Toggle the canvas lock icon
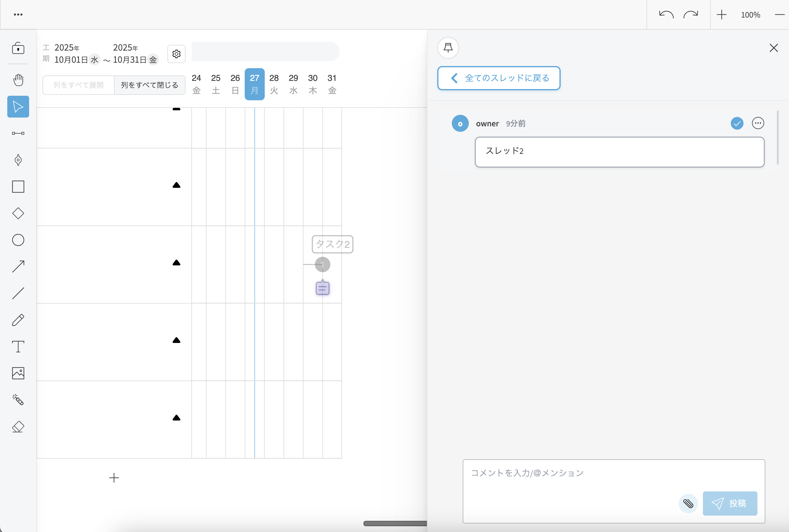The width and height of the screenshot is (789, 532). click(x=18, y=48)
